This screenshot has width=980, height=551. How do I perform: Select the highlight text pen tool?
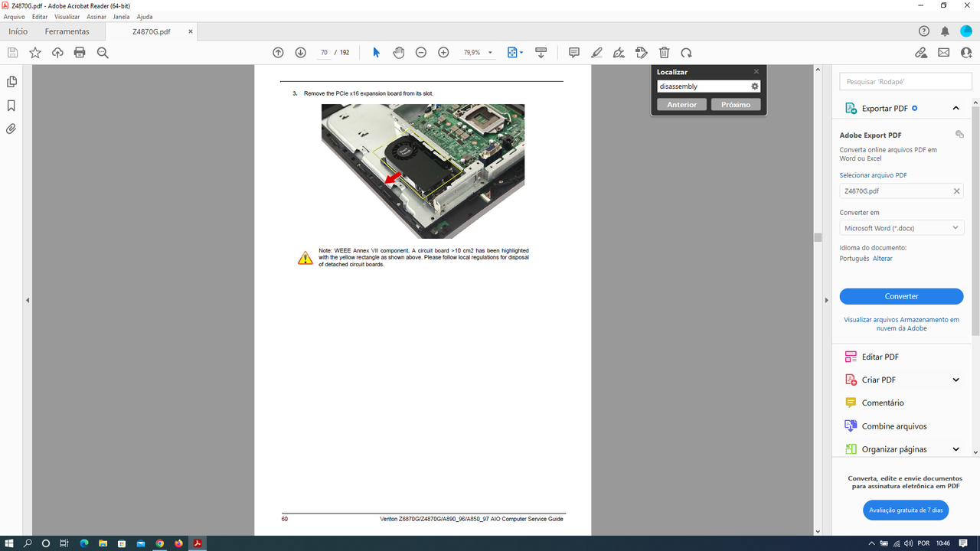(596, 53)
